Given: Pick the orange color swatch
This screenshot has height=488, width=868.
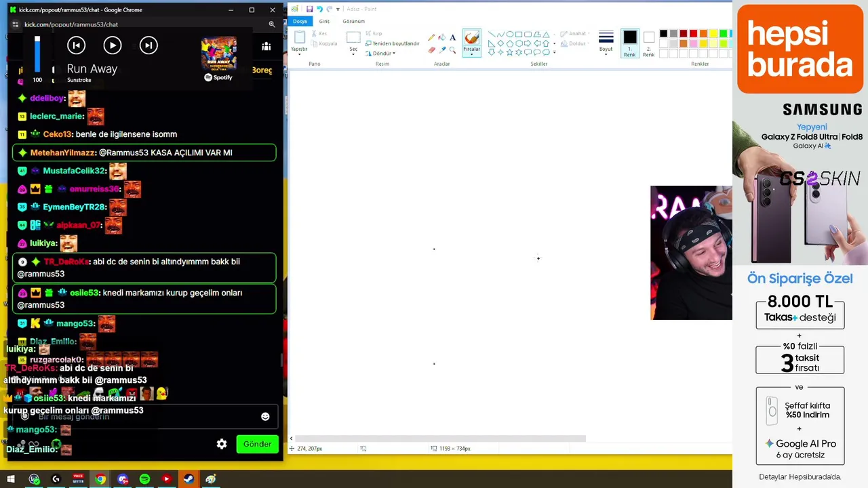Looking at the screenshot, I should (703, 34).
